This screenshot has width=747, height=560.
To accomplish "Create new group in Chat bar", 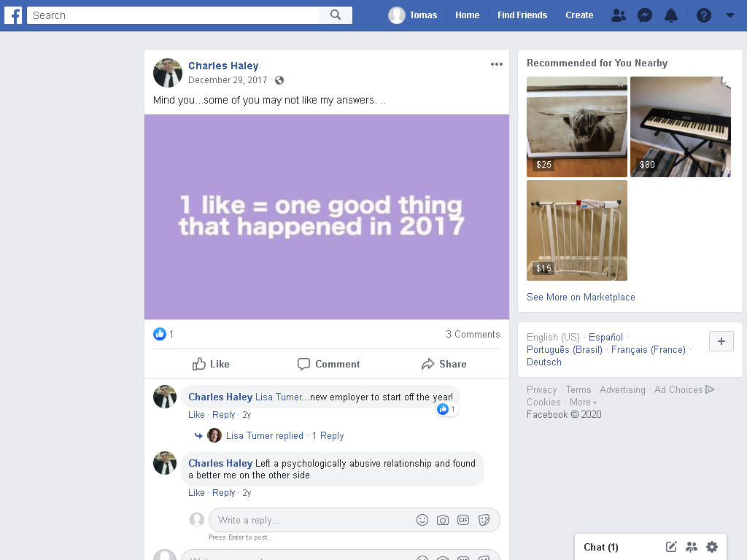I will pos(692,547).
